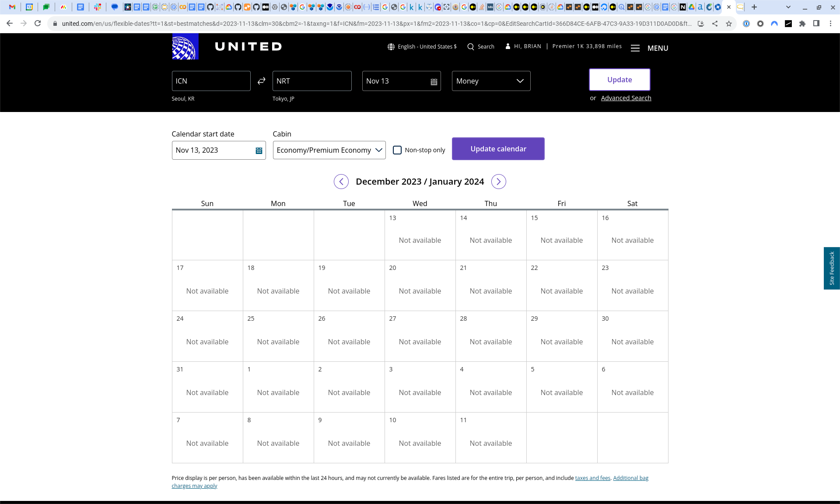Viewport: 840px width, 504px height.
Task: Open the Economy/Premium Economy cabin dropdown
Action: (329, 150)
